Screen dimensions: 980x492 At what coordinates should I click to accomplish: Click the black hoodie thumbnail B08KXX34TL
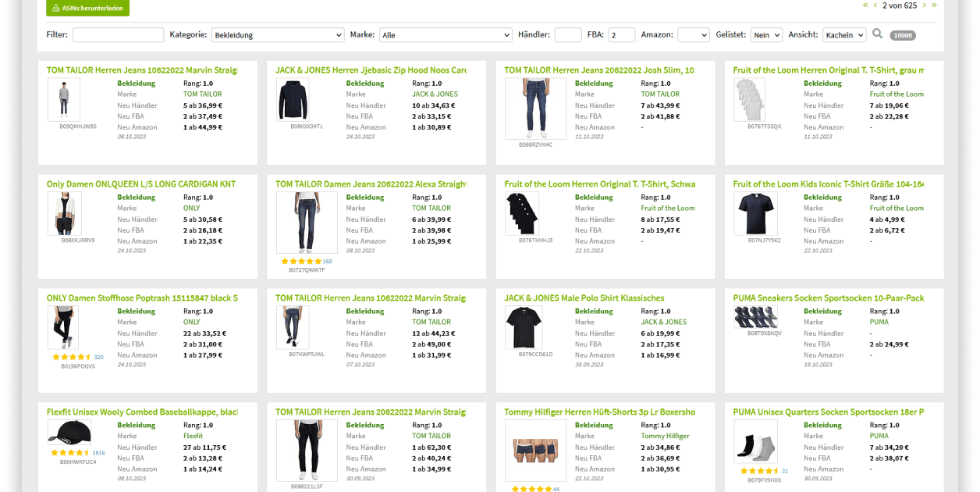[x=293, y=99]
